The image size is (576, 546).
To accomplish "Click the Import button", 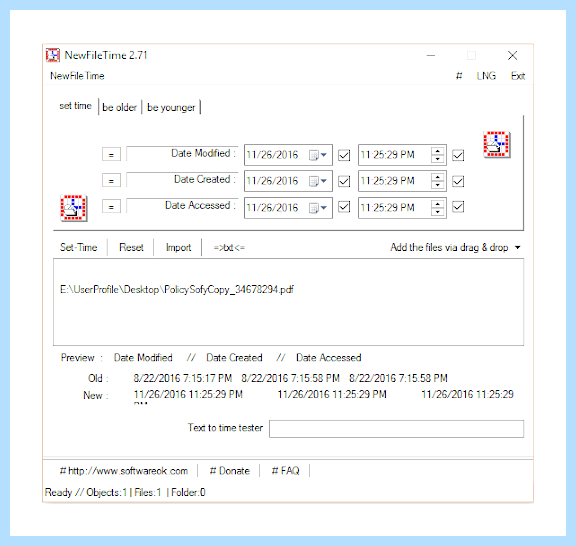I will [x=178, y=247].
